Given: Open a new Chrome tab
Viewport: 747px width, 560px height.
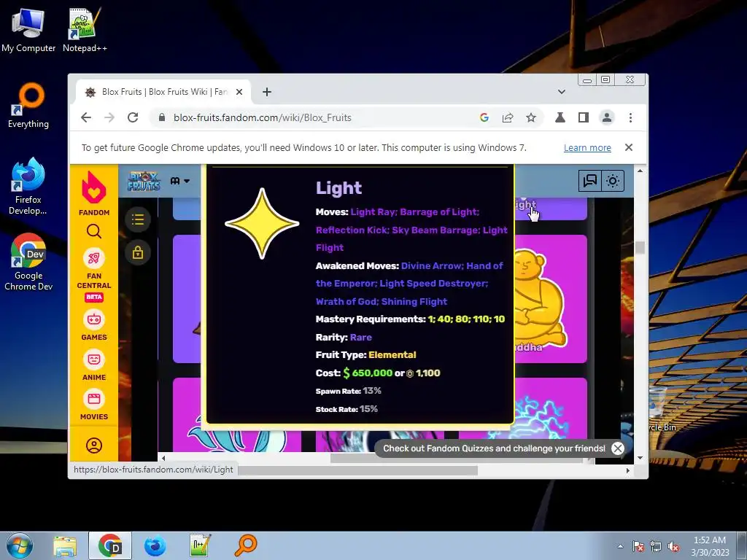Looking at the screenshot, I should coord(267,92).
